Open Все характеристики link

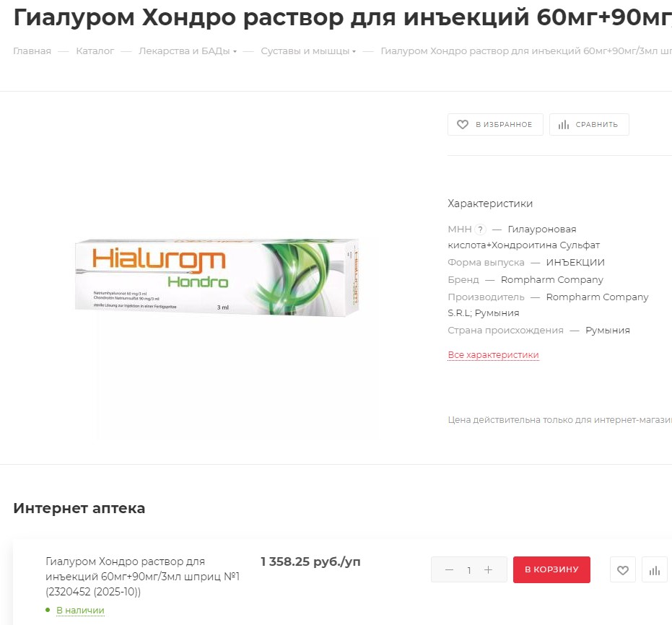point(493,354)
